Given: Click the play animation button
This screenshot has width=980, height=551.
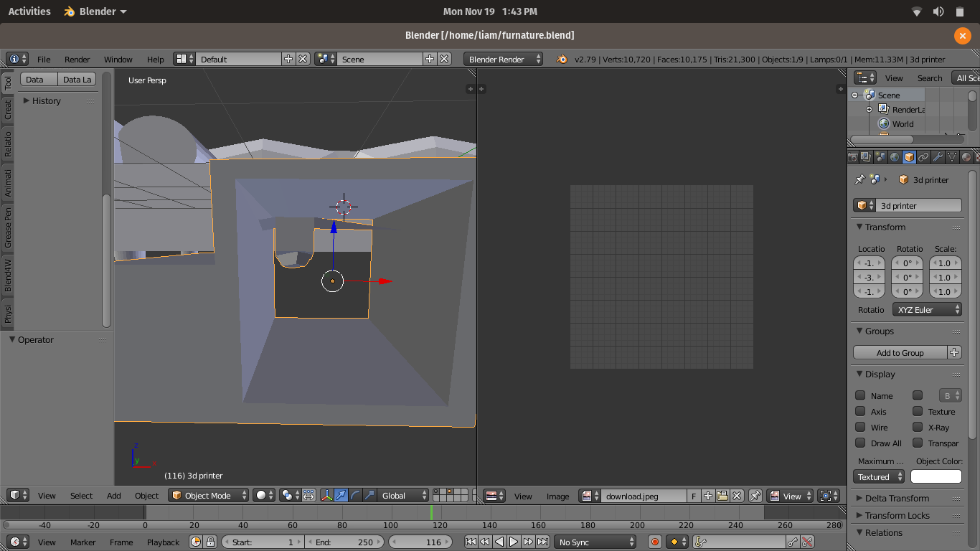Looking at the screenshot, I should point(514,542).
